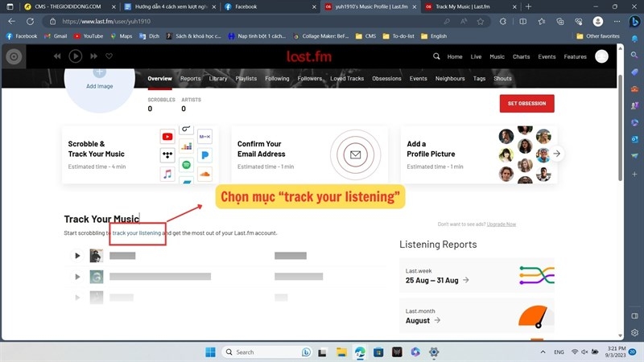Click the SET OBSESSION button
The width and height of the screenshot is (644, 362).
526,103
